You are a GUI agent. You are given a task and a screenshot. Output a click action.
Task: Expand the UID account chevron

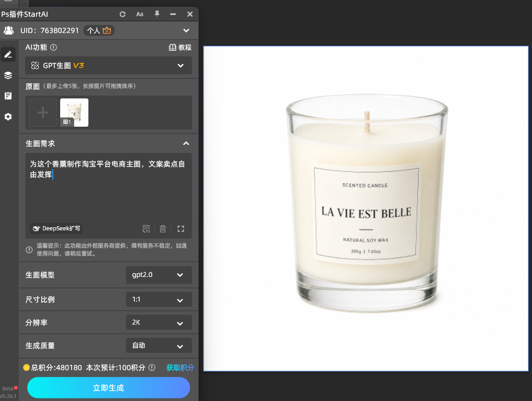click(x=186, y=30)
